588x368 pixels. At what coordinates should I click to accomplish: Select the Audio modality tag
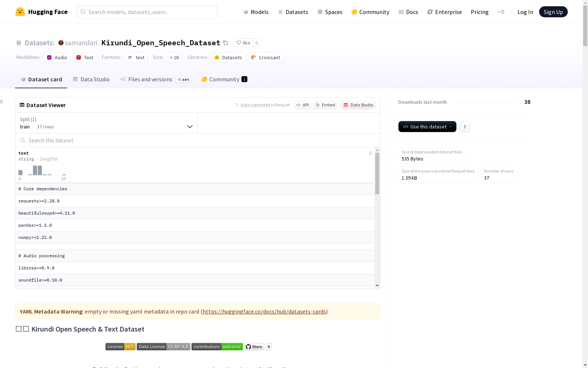point(57,57)
